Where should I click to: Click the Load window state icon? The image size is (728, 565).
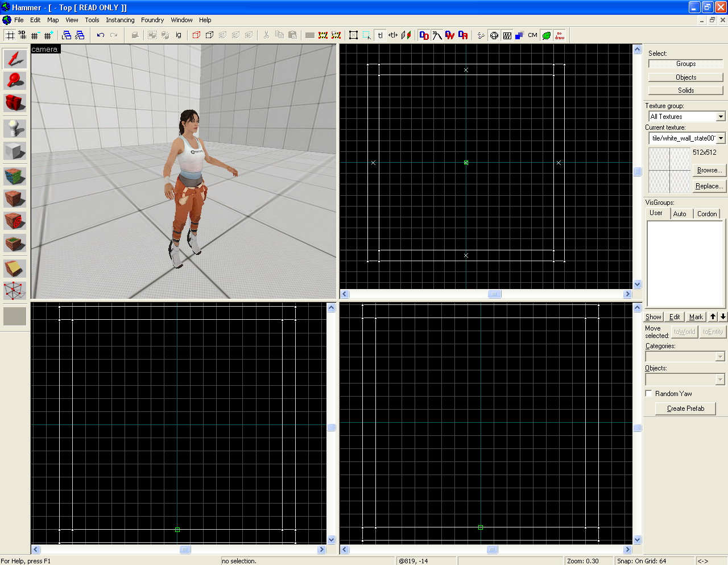[x=67, y=35]
